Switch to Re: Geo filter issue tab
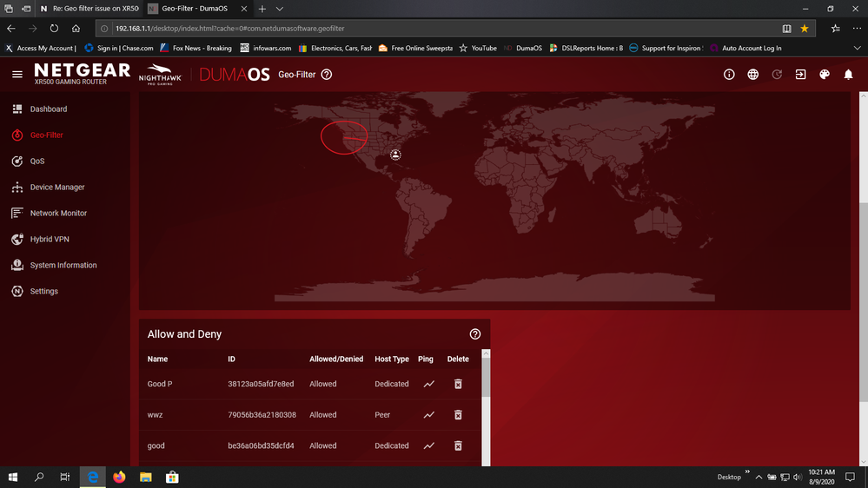The width and height of the screenshot is (868, 488). tap(89, 9)
